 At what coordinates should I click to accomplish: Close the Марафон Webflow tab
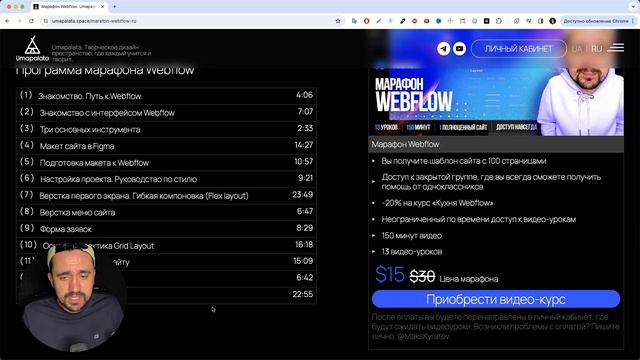[x=102, y=7]
